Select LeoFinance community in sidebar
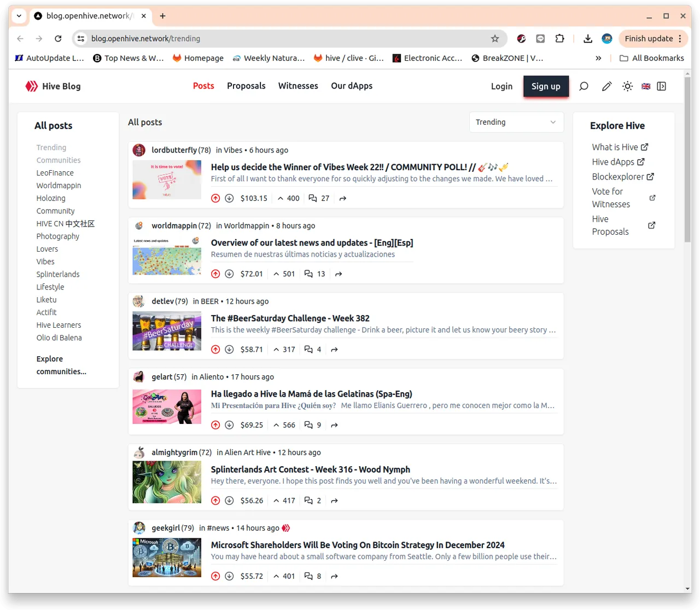700x610 pixels. pyautogui.click(x=55, y=173)
